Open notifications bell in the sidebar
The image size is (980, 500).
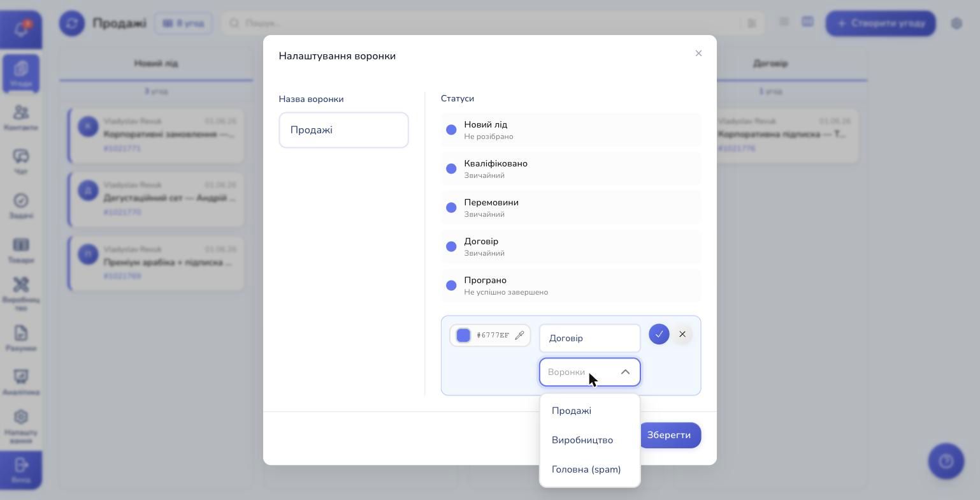21,29
